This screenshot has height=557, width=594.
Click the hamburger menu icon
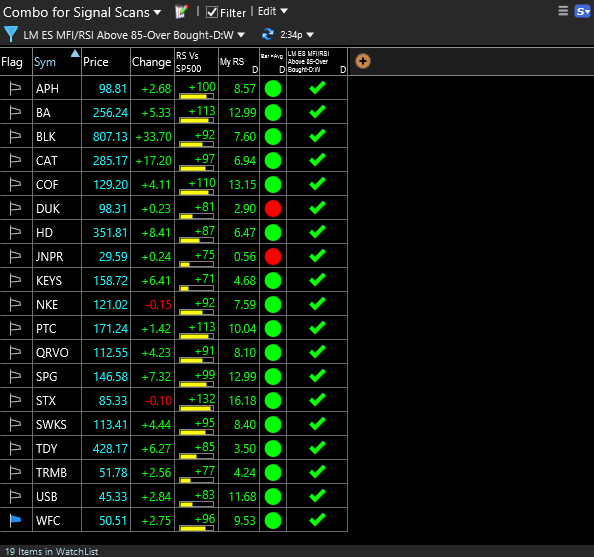pyautogui.click(x=563, y=11)
